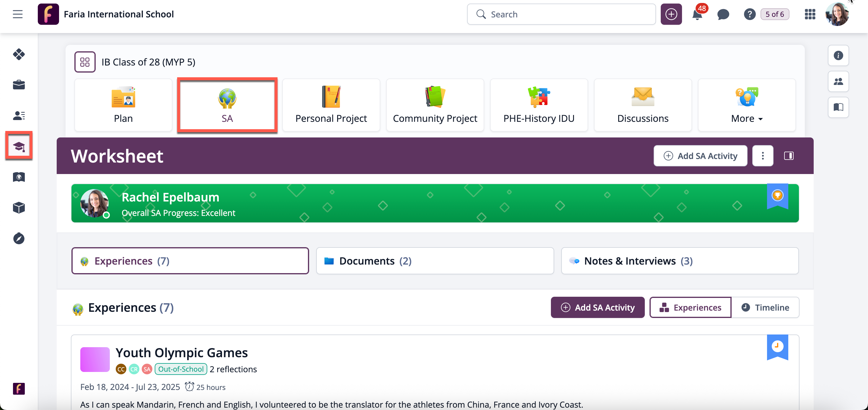868x410 pixels.
Task: Open the notifications bell icon
Action: point(697,14)
